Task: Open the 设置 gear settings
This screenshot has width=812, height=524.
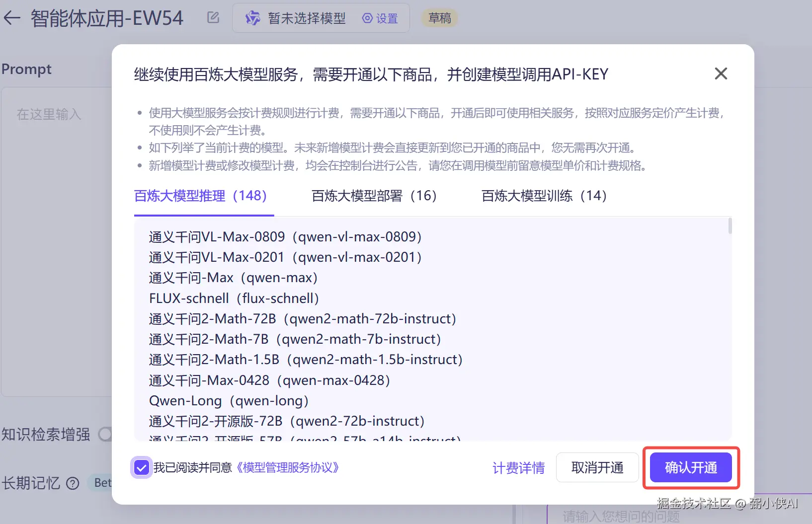Action: tap(380, 18)
